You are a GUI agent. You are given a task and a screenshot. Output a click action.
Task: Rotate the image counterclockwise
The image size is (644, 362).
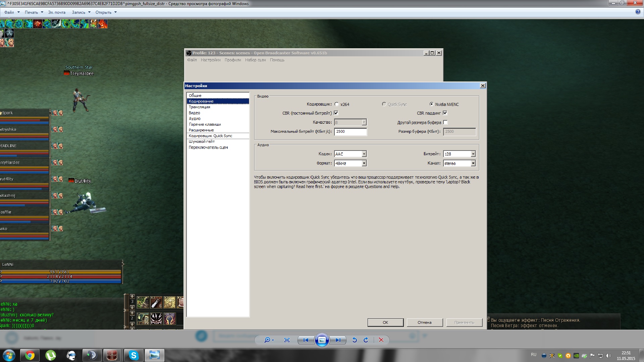tap(355, 340)
